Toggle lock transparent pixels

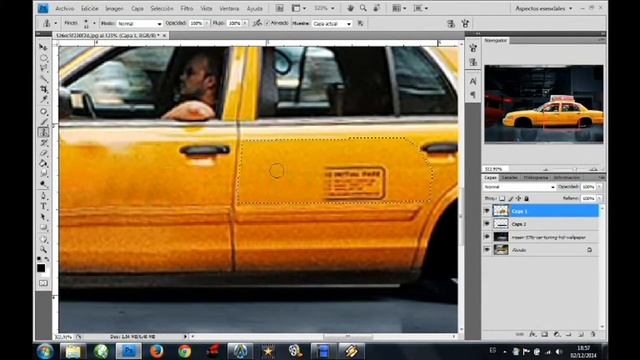[502, 198]
